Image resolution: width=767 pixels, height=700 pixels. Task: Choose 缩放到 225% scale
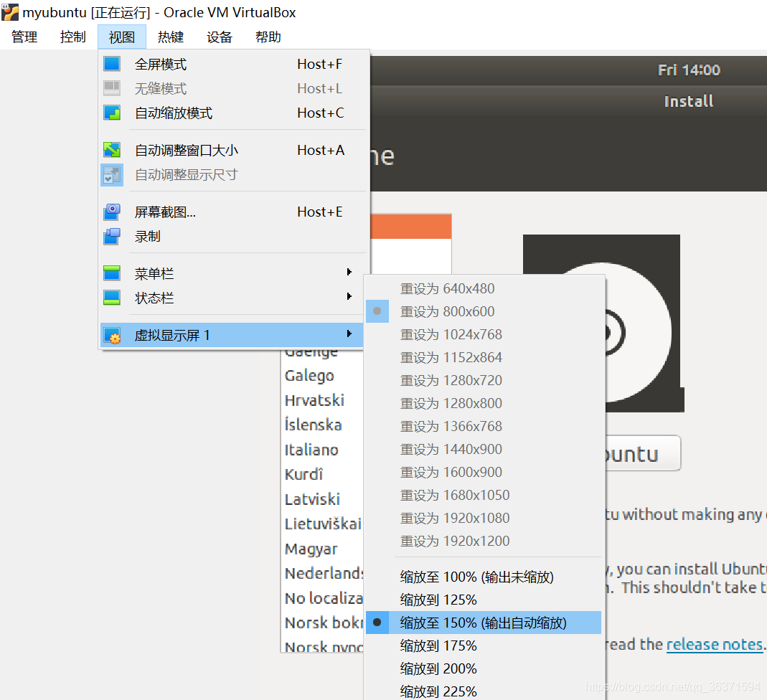[x=484, y=691]
